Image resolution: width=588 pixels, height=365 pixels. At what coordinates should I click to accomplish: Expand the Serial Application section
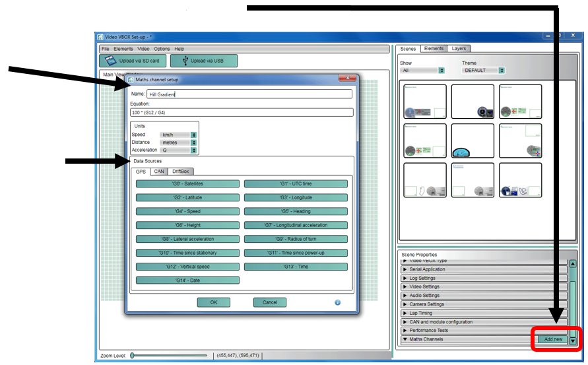pos(484,269)
